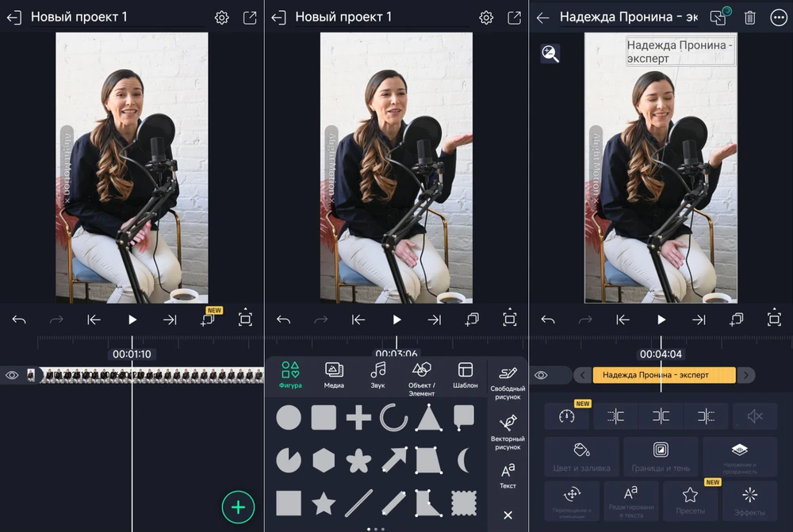The width and height of the screenshot is (793, 532).
Task: Toggle the muted speaker icon
Action: (x=755, y=416)
